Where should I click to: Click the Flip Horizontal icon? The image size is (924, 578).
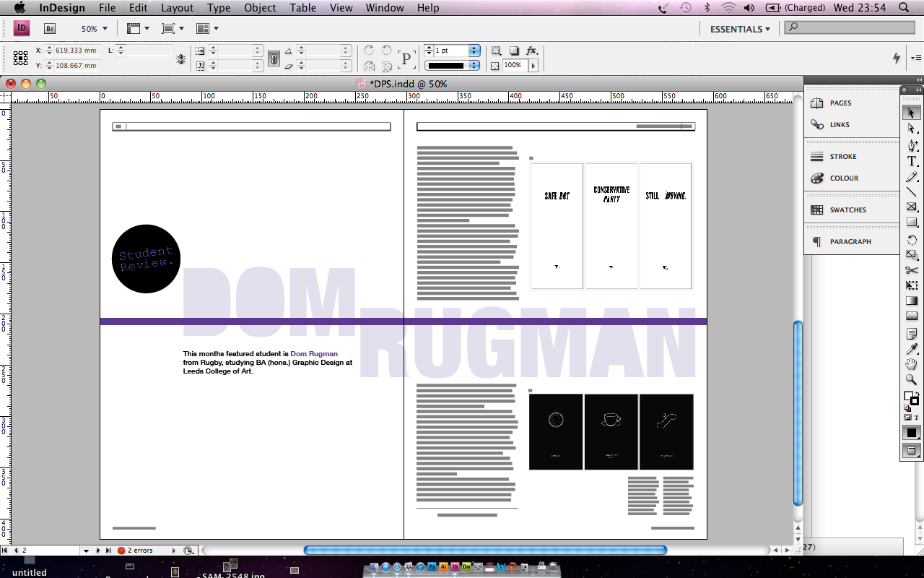[x=369, y=66]
